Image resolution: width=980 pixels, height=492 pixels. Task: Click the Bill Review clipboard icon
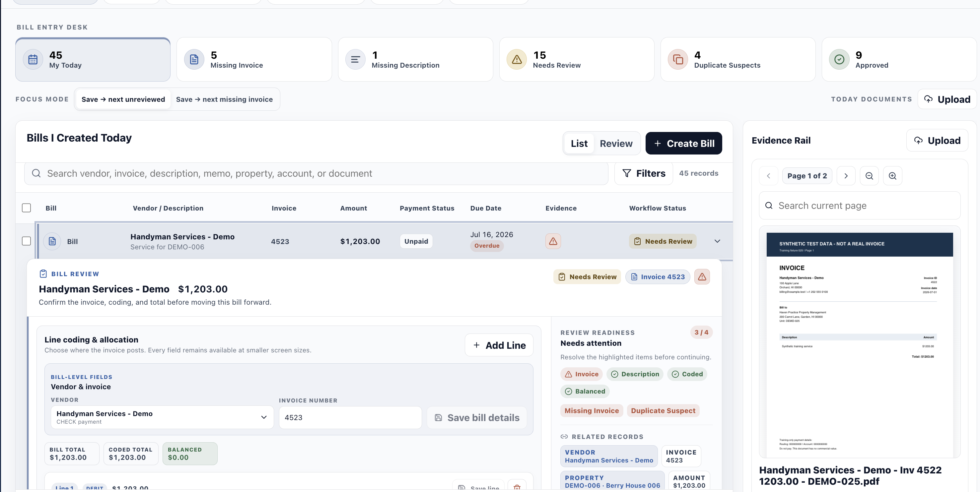(x=43, y=274)
